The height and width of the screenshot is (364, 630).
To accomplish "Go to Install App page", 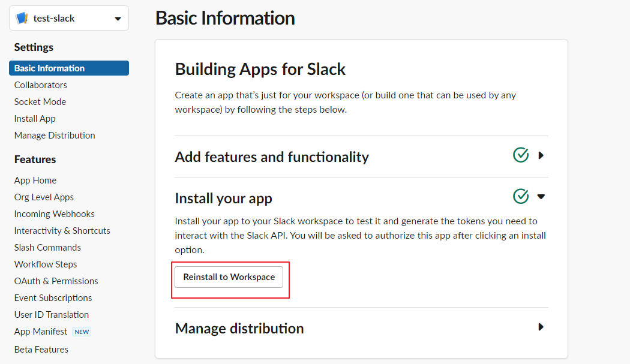I will tap(35, 119).
